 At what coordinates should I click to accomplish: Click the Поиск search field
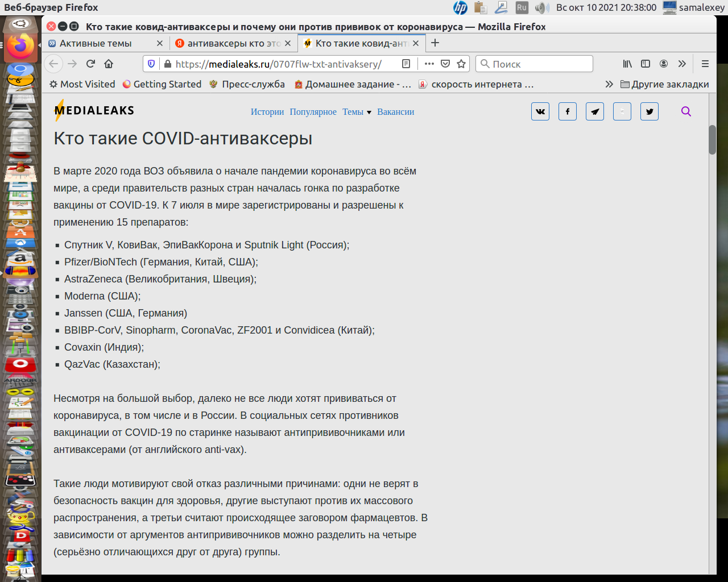tap(534, 64)
